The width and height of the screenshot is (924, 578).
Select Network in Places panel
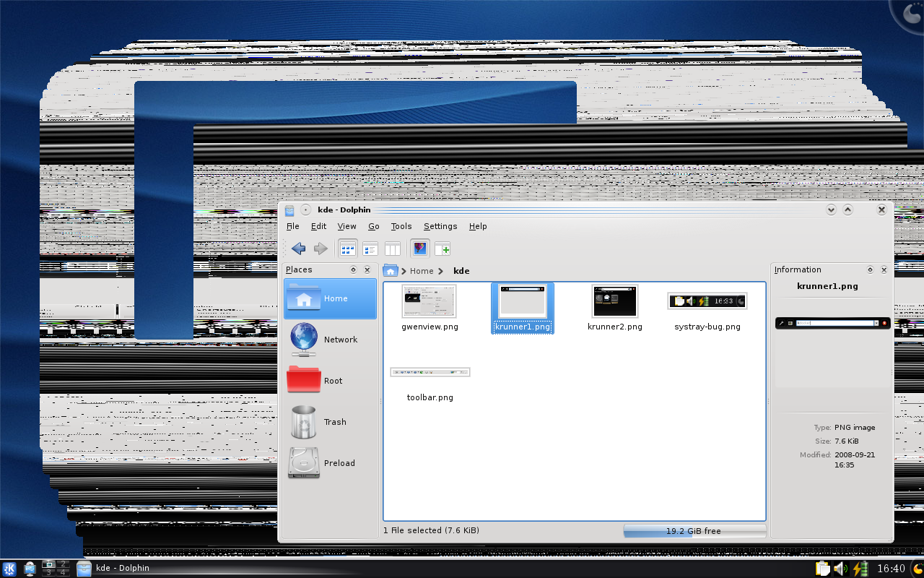click(x=331, y=340)
